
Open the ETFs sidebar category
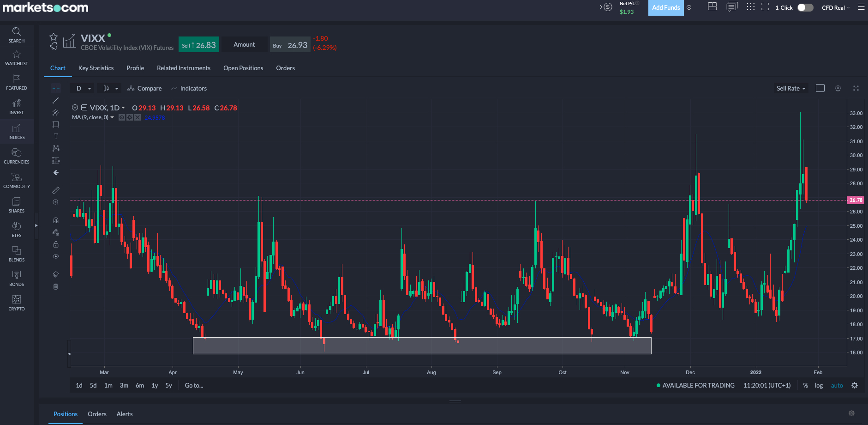(x=17, y=230)
